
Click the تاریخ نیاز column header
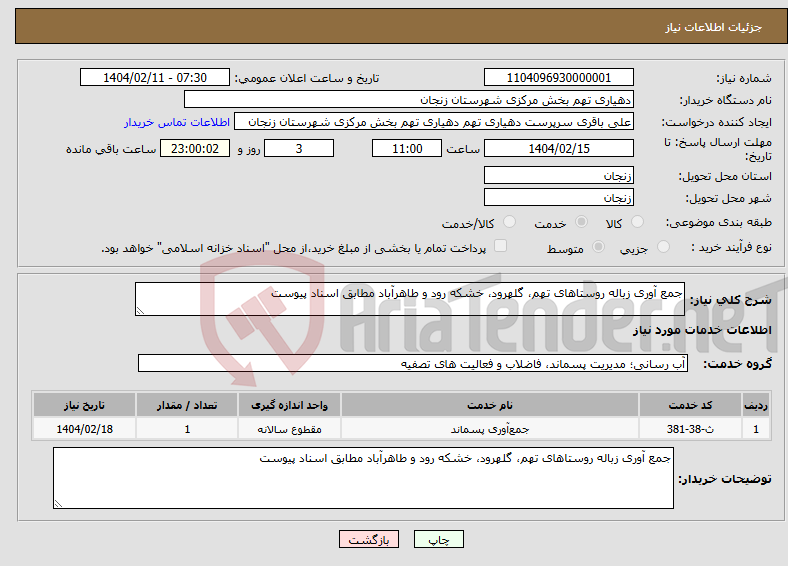tap(84, 405)
